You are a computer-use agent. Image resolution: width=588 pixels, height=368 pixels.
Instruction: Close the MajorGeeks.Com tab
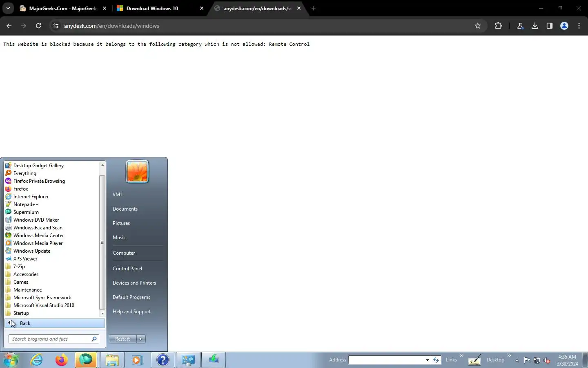click(x=105, y=8)
